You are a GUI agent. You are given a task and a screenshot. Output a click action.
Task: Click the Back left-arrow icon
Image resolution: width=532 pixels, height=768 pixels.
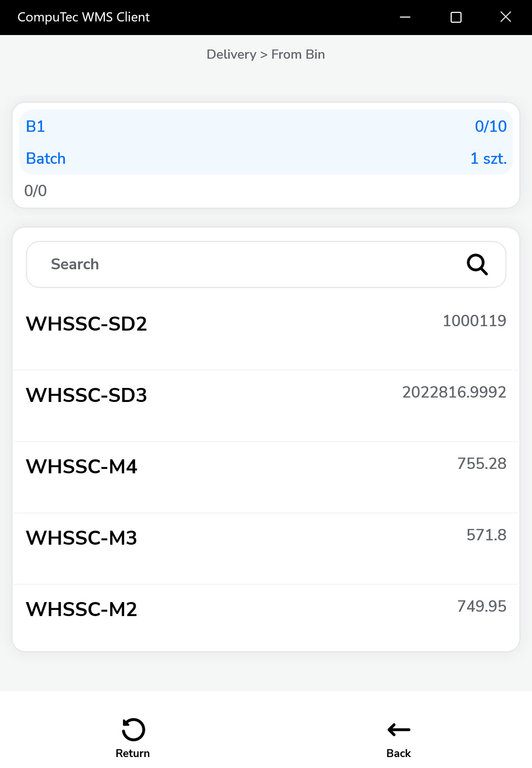399,729
